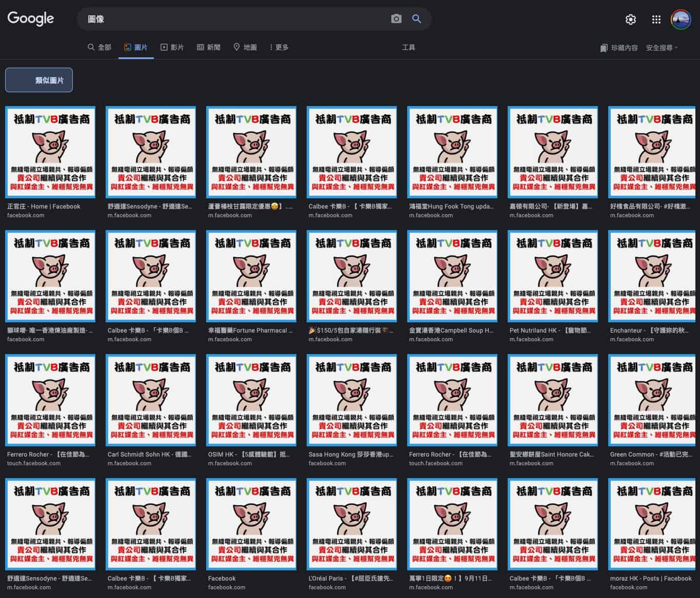The image size is (700, 598).
Task: Click the 類似圖片 chip button
Action: pyautogui.click(x=39, y=80)
